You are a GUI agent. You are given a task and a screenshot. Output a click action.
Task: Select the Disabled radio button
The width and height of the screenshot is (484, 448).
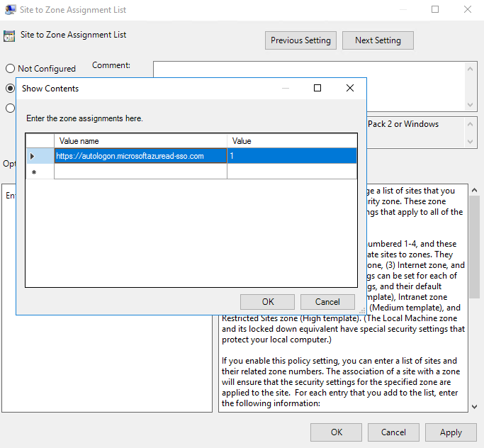pos(10,108)
